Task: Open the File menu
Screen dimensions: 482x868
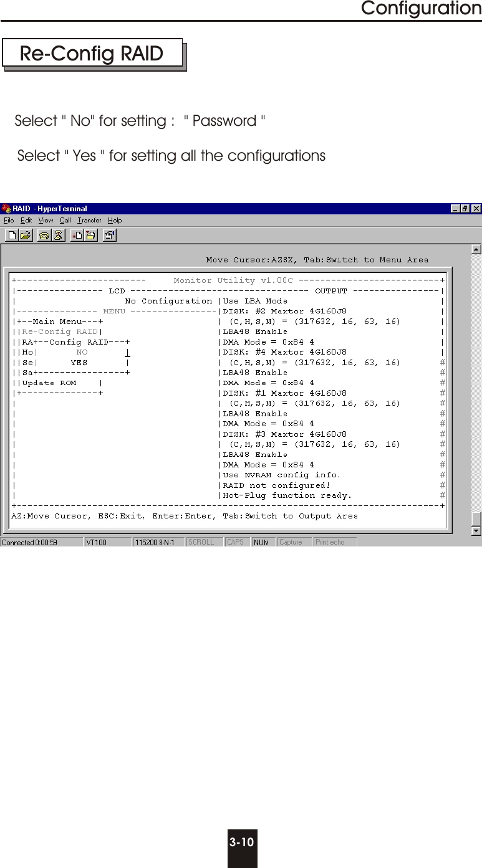Action: [x=9, y=220]
